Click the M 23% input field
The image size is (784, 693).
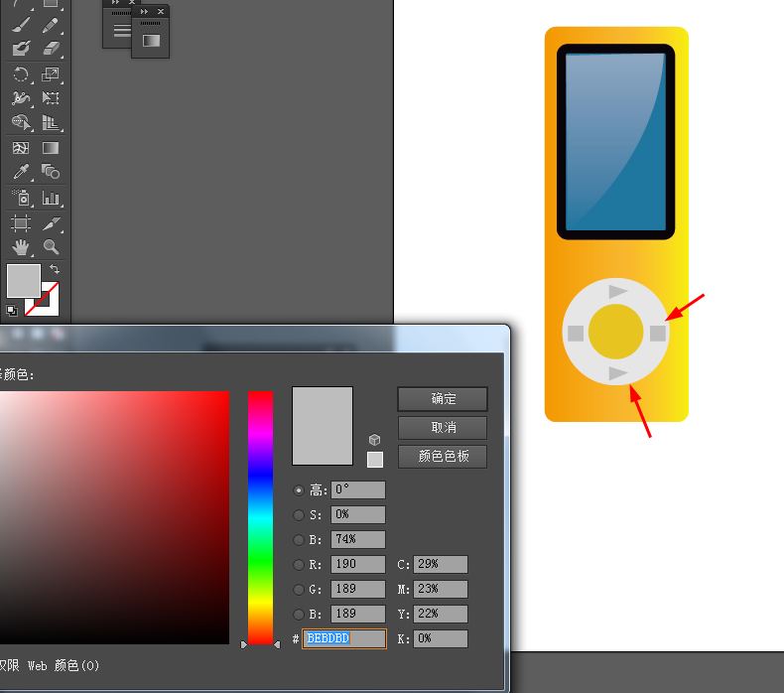point(441,589)
